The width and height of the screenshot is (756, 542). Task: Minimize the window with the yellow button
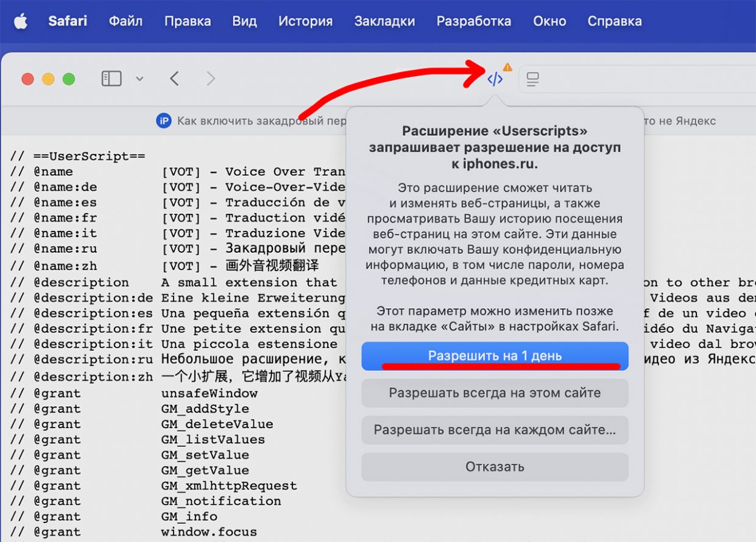(48, 79)
